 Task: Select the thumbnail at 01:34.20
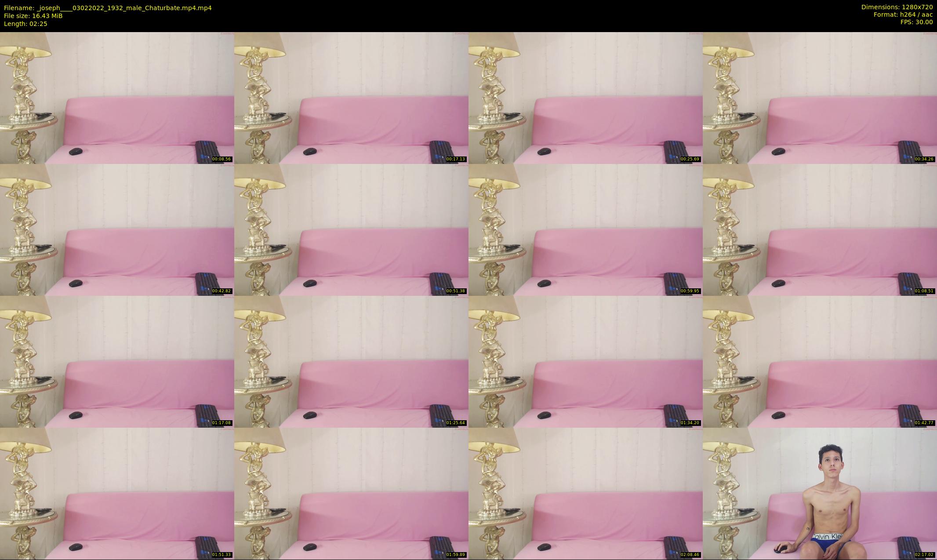click(585, 361)
